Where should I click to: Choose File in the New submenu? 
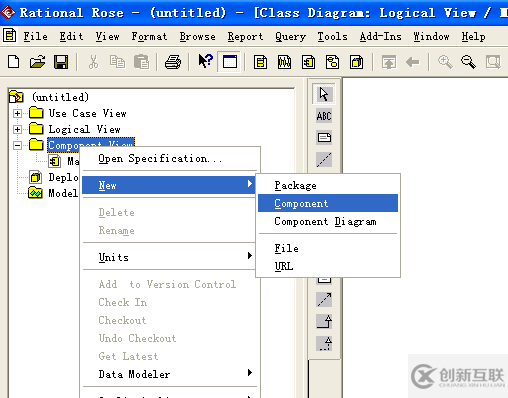coord(328,248)
